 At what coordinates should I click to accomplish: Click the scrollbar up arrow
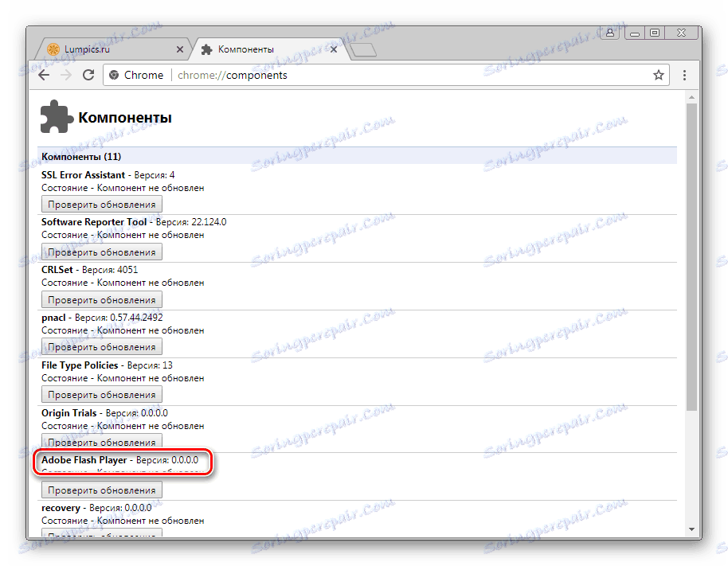pyautogui.click(x=691, y=97)
